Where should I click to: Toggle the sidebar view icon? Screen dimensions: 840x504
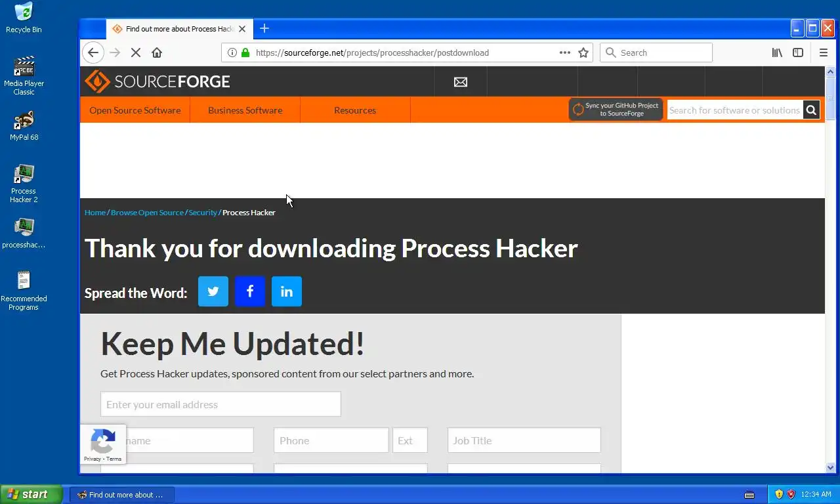(x=798, y=52)
